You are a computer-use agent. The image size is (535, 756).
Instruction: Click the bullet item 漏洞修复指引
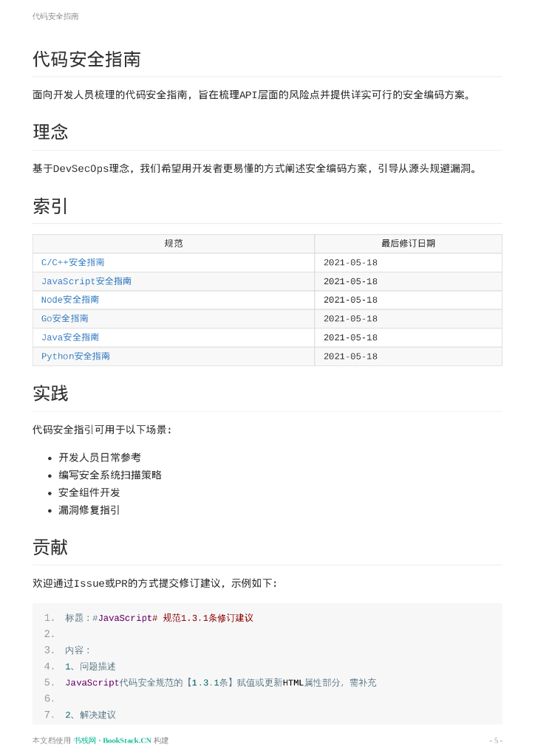click(89, 510)
